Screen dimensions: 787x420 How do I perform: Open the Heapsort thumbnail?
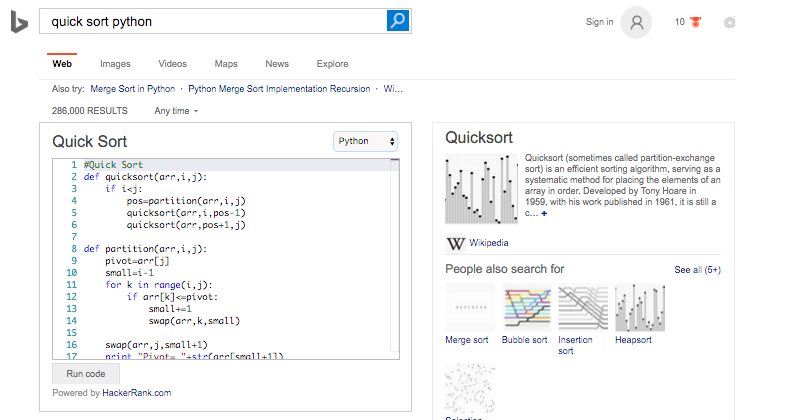pyautogui.click(x=639, y=307)
